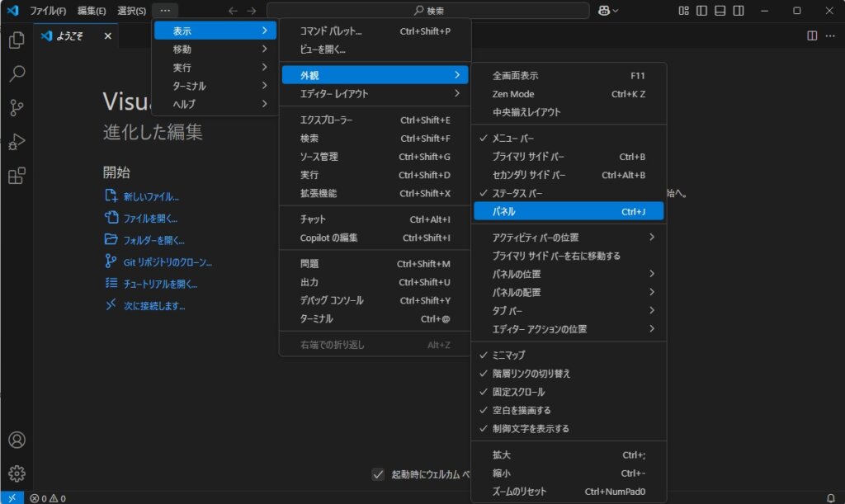The height and width of the screenshot is (504, 845).
Task: Open Accounts icon at bottom of activity bar
Action: click(x=17, y=440)
